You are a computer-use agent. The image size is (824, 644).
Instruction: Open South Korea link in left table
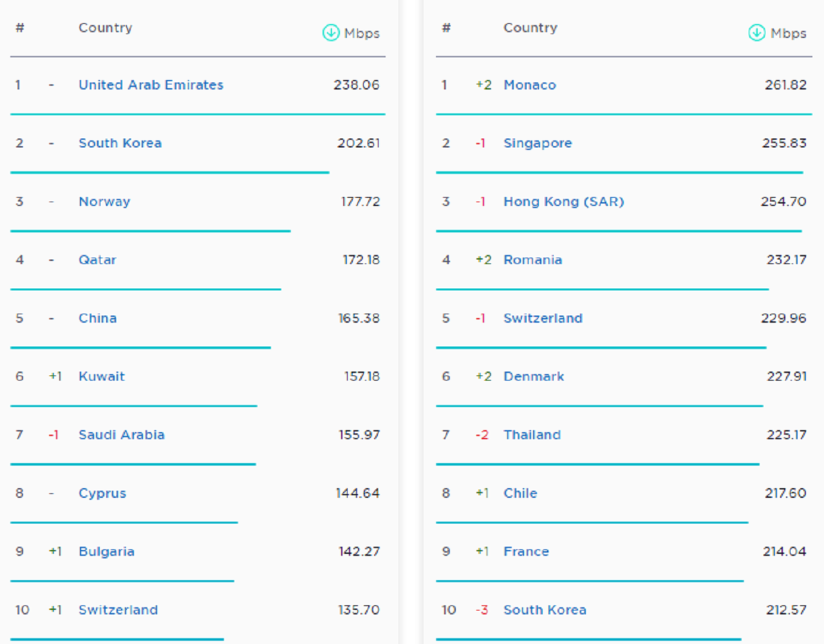coord(120,143)
